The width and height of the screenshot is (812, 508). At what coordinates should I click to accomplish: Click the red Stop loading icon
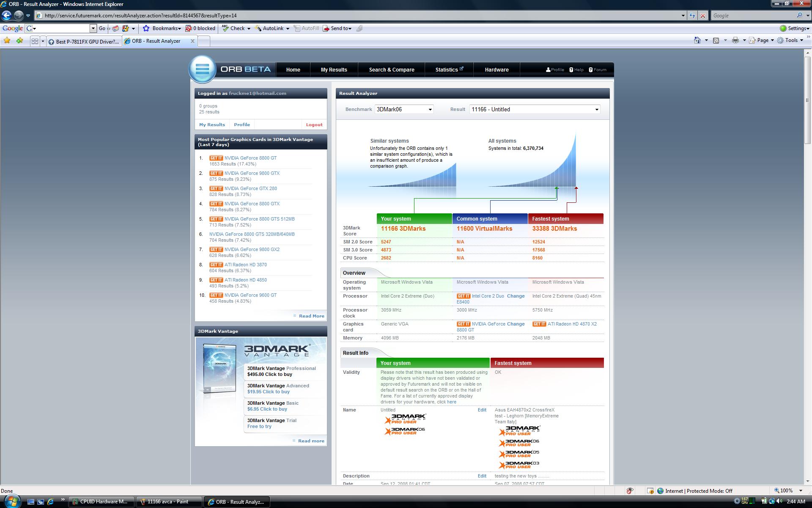702,16
